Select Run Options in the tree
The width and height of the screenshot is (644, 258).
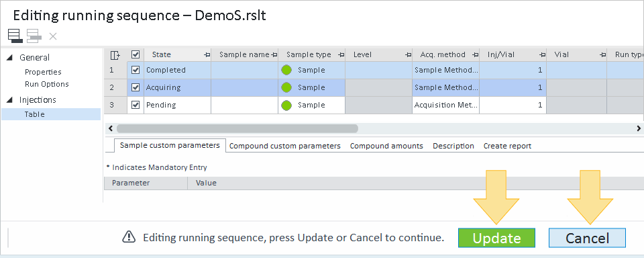47,84
